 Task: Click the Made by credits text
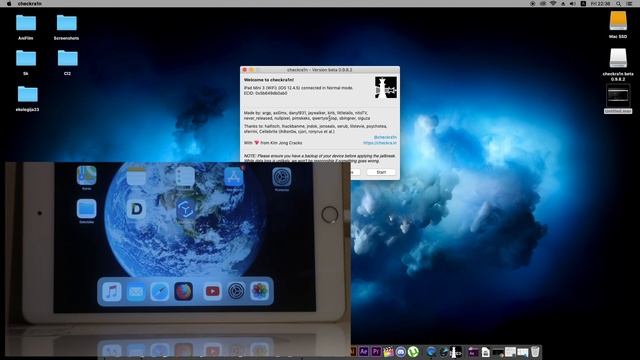[x=307, y=115]
